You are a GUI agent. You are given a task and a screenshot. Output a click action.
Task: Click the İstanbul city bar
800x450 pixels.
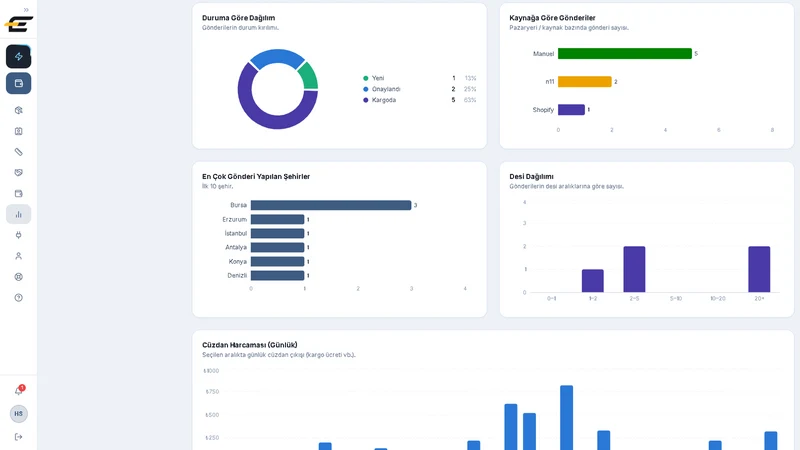tap(278, 233)
